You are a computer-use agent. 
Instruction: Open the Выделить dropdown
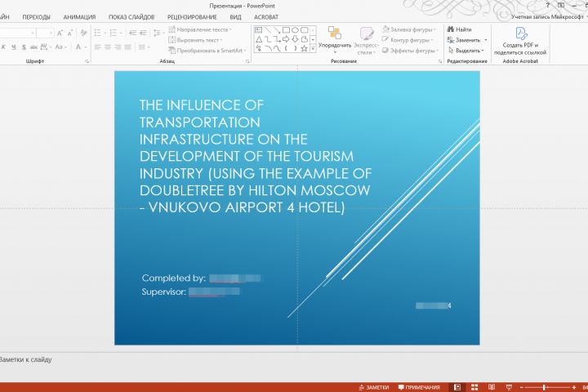click(466, 51)
